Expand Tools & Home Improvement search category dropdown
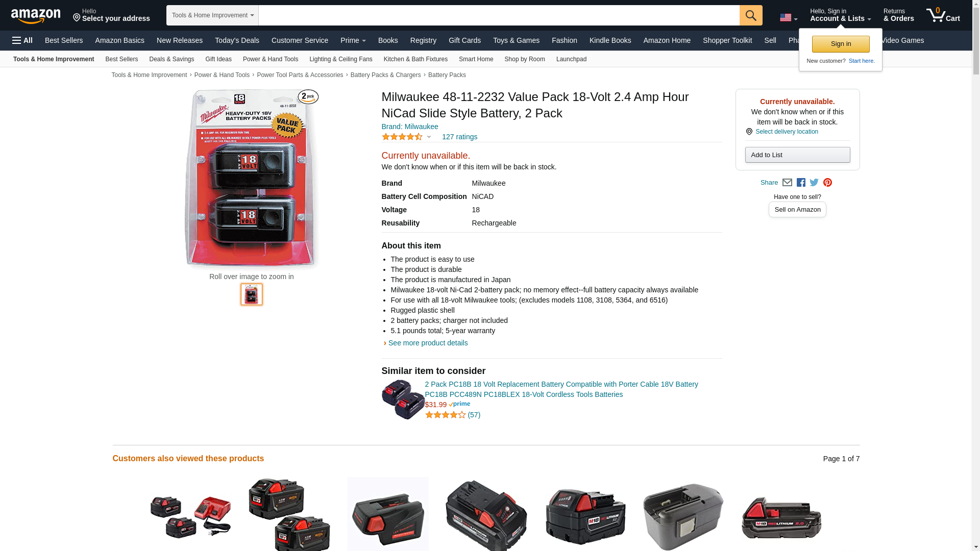The height and width of the screenshot is (551, 980). click(x=212, y=15)
